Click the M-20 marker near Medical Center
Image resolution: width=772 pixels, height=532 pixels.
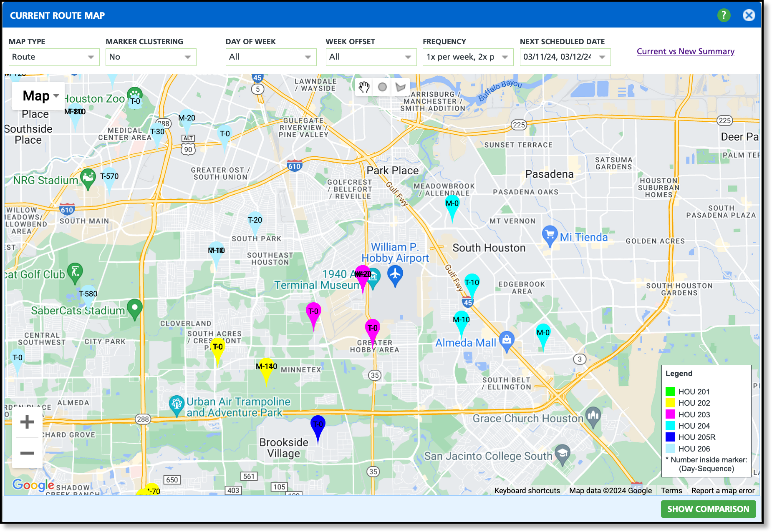(x=187, y=122)
